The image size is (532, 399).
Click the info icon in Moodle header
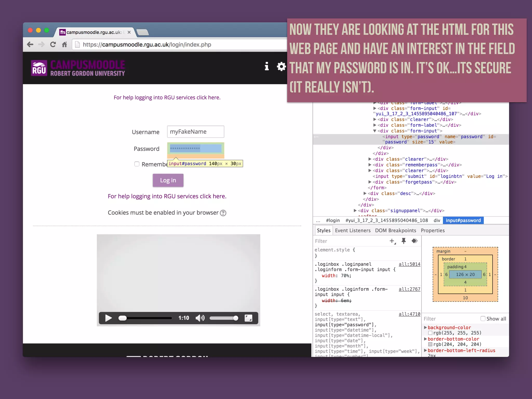[x=267, y=66]
